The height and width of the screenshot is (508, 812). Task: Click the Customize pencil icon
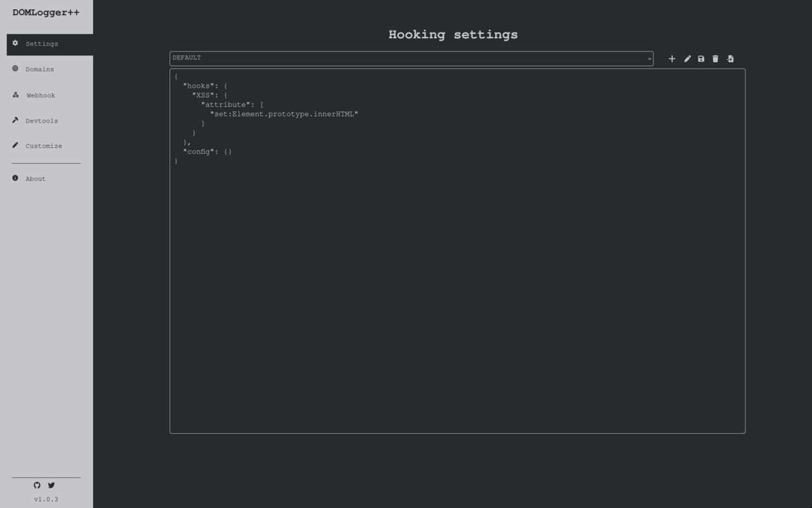(x=15, y=145)
